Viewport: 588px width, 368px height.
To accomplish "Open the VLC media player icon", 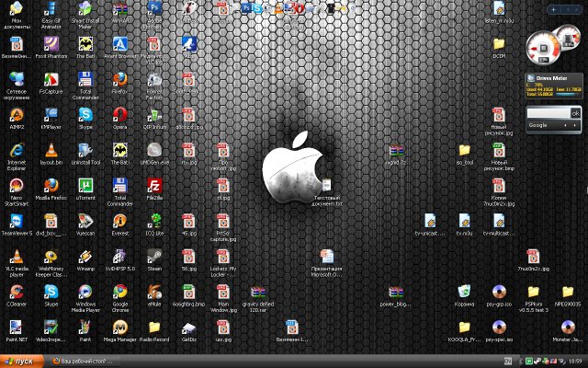I will (16, 255).
